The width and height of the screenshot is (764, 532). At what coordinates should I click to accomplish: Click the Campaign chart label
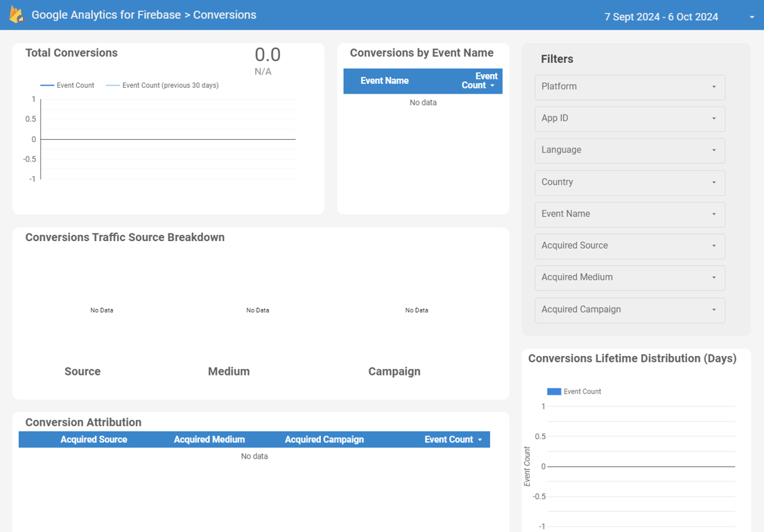[394, 371]
